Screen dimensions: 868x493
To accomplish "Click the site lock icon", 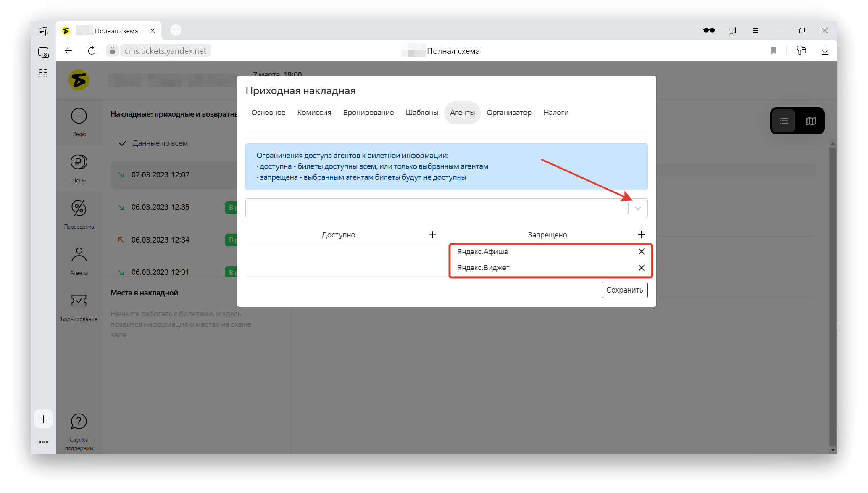I will tap(112, 51).
